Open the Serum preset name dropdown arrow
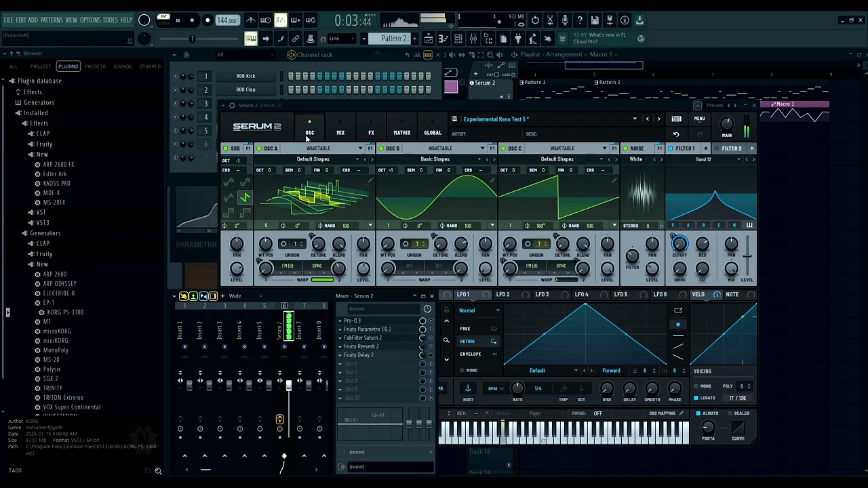868x488 pixels. pyautogui.click(x=635, y=119)
